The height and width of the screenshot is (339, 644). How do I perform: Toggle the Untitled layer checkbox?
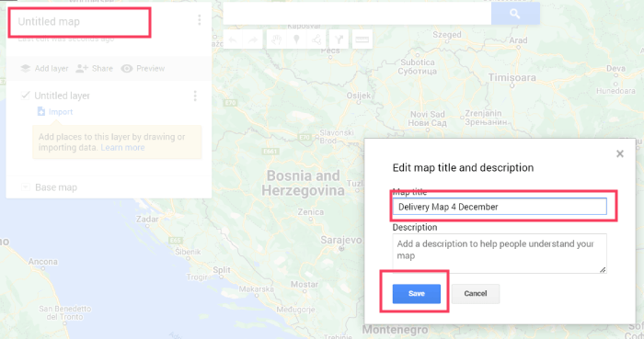(26, 96)
